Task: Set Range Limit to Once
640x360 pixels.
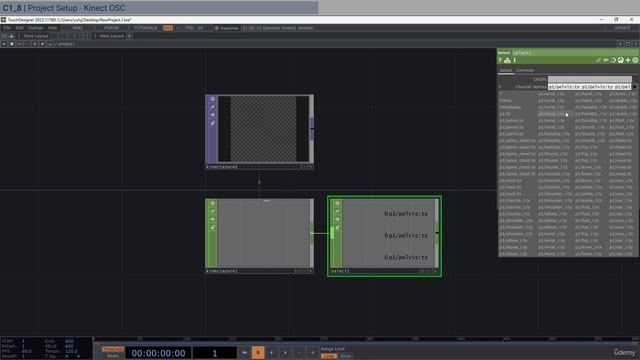Action: tap(346, 356)
